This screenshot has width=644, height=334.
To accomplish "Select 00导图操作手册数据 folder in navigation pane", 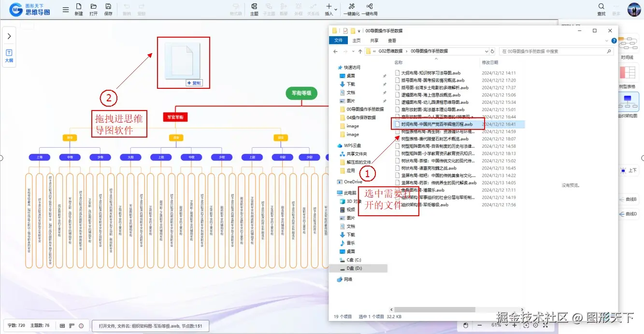I will pos(365,109).
